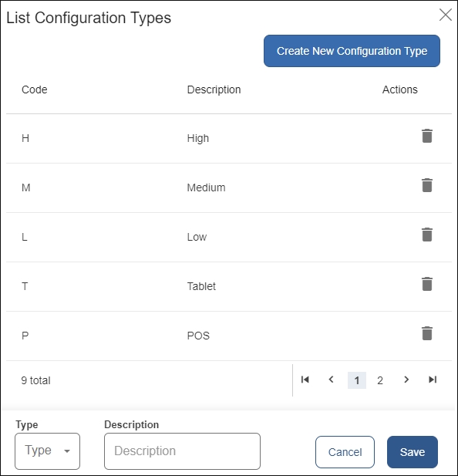Screen dimensions: 458x476
Task: Select page 2 in pagination
Action: tap(380, 380)
